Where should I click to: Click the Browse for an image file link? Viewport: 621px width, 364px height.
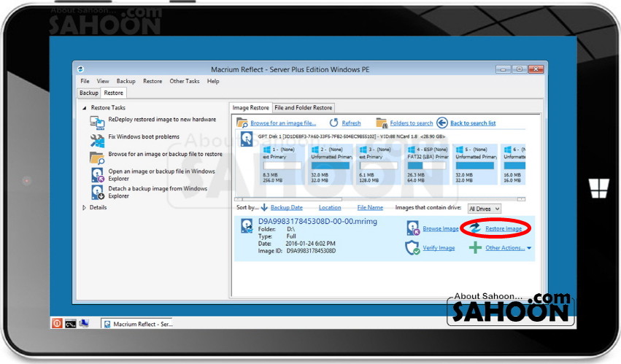click(283, 123)
